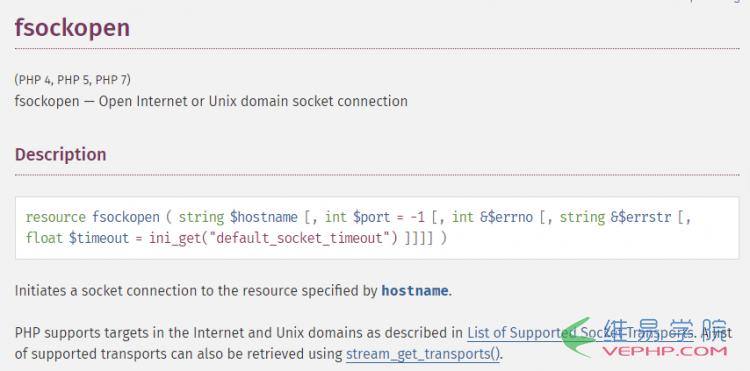Viewport: 750px width, 371px height.
Task: Click the Open Internet or Unix domain summary line
Action: click(x=211, y=101)
